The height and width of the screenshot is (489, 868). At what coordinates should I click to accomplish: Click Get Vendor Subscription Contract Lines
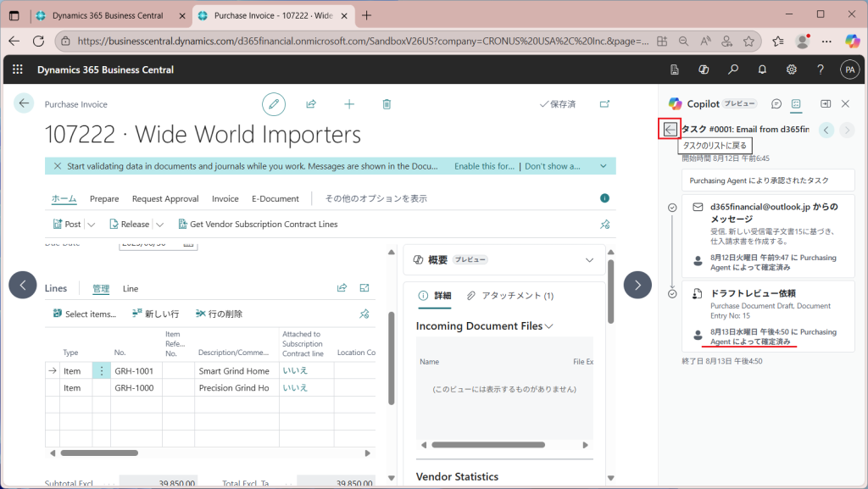pos(258,224)
